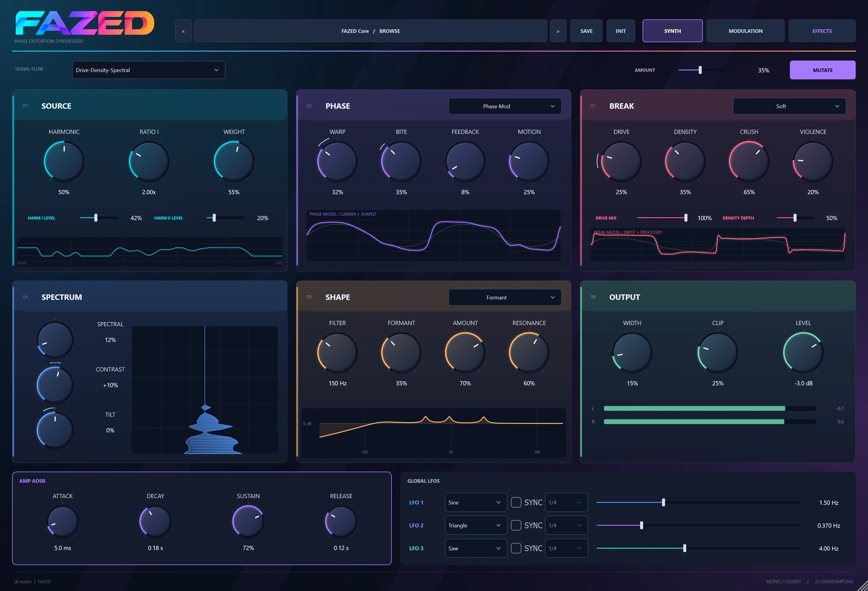Open the Phase Mod model dropdown
The image size is (868, 591).
[505, 106]
